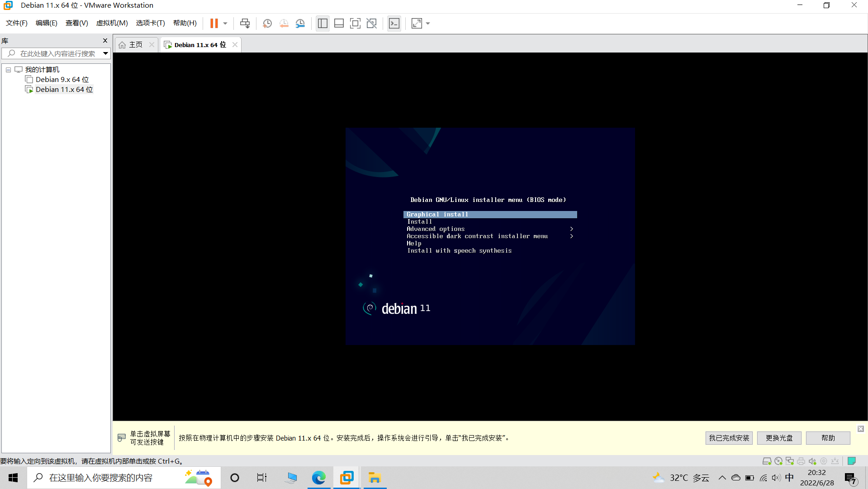Open stretch mode dropdown arrow

[428, 23]
